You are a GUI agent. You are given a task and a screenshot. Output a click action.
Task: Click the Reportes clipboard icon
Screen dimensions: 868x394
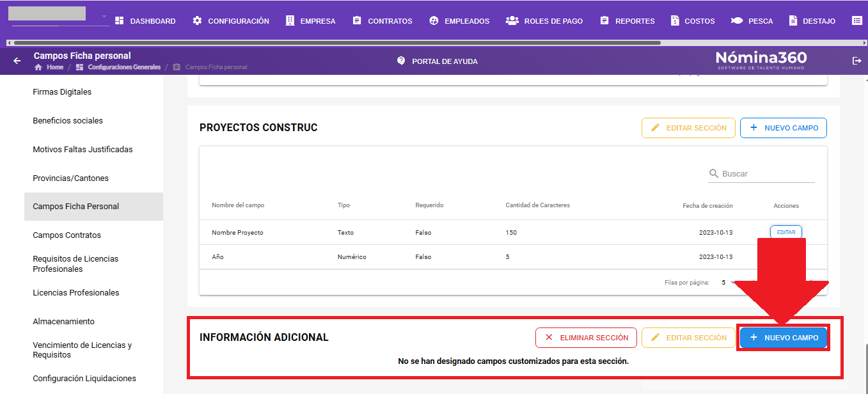604,21
